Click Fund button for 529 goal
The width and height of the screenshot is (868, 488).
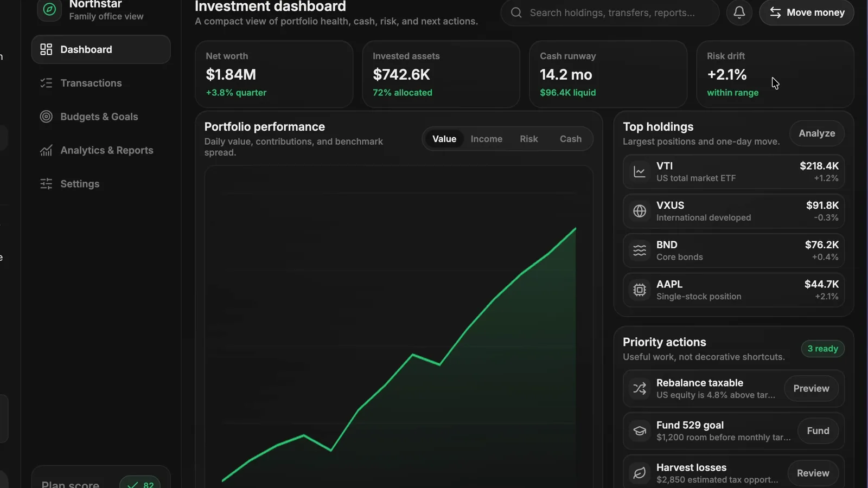(818, 431)
